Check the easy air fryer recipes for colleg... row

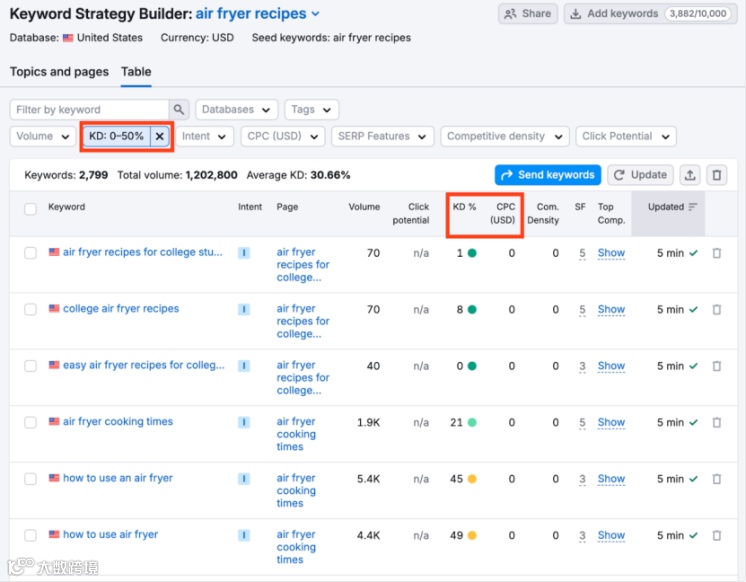[30, 366]
